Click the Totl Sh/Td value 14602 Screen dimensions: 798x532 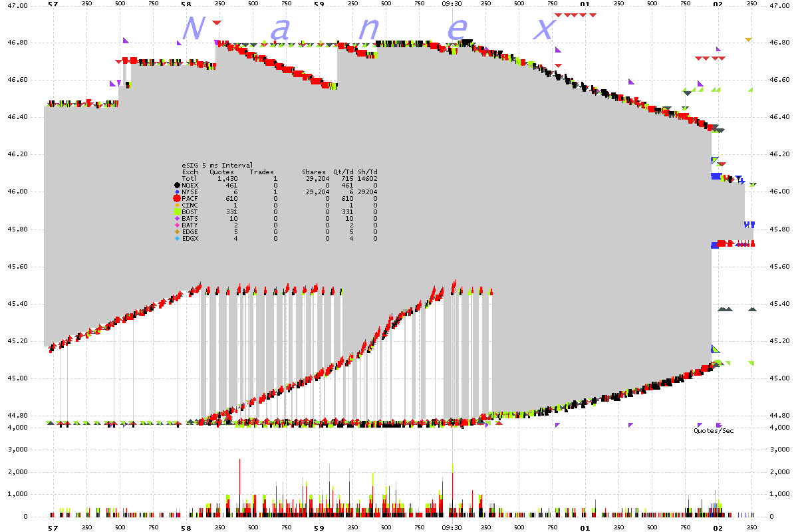point(368,178)
